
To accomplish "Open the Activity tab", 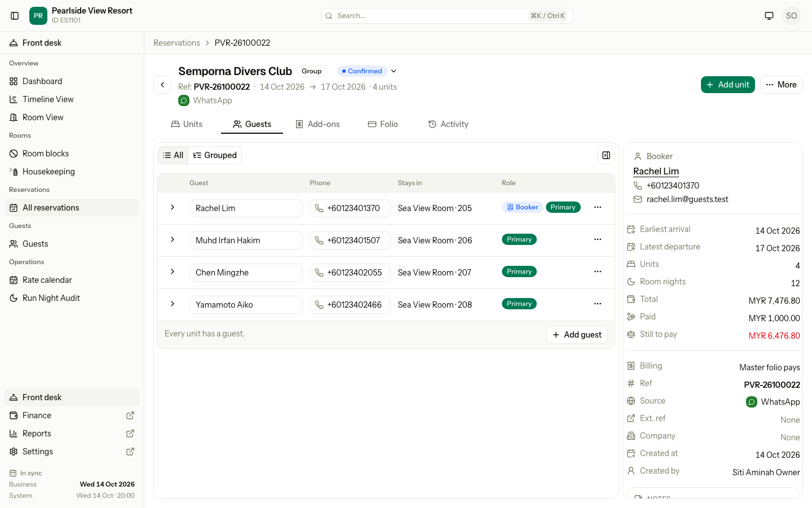I will (x=448, y=124).
